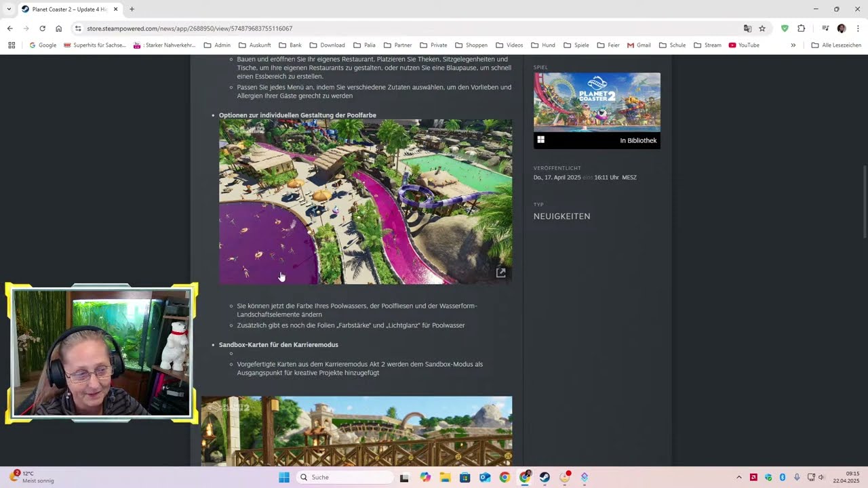Image resolution: width=868 pixels, height=488 pixels.
Task: Reload the current Steam page
Action: click(42, 28)
